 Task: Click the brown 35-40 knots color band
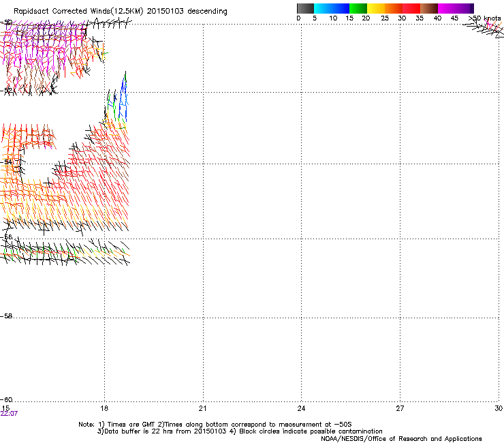pyautogui.click(x=429, y=8)
